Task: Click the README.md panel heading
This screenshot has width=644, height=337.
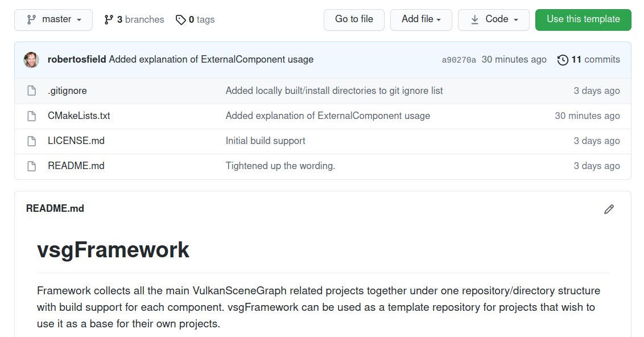Action: (55, 208)
